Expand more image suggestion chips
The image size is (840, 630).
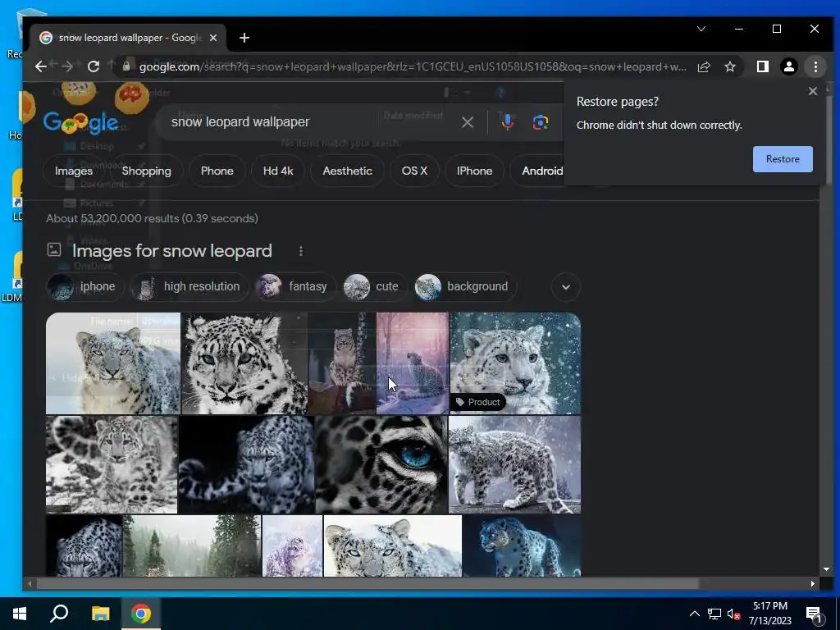pos(566,286)
